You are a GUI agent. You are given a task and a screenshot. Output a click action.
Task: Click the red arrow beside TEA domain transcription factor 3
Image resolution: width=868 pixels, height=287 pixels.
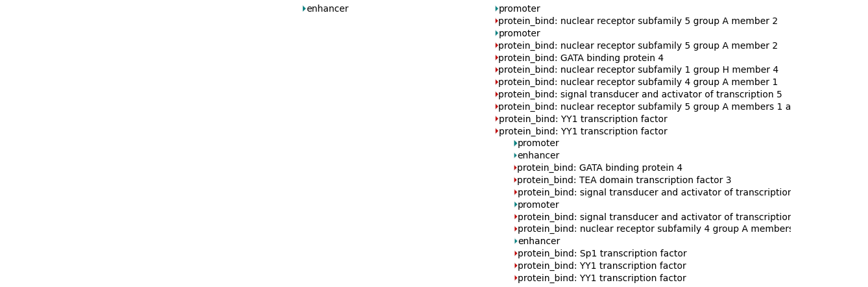click(x=516, y=181)
